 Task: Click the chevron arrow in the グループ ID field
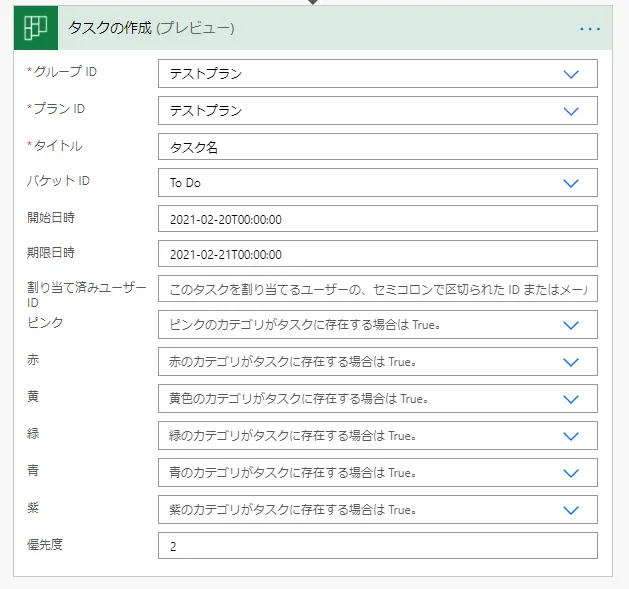tap(571, 74)
